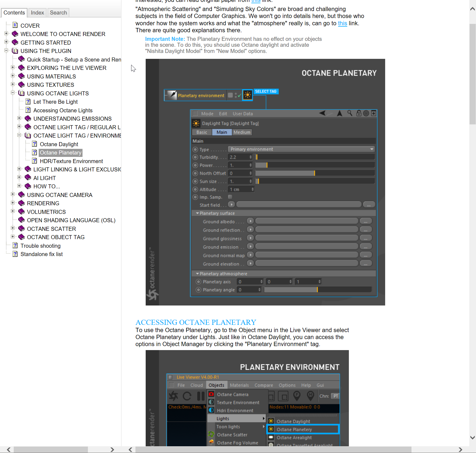Click the round toggle next to Planetary axis
The height and width of the screenshot is (453, 476).
pos(199,282)
